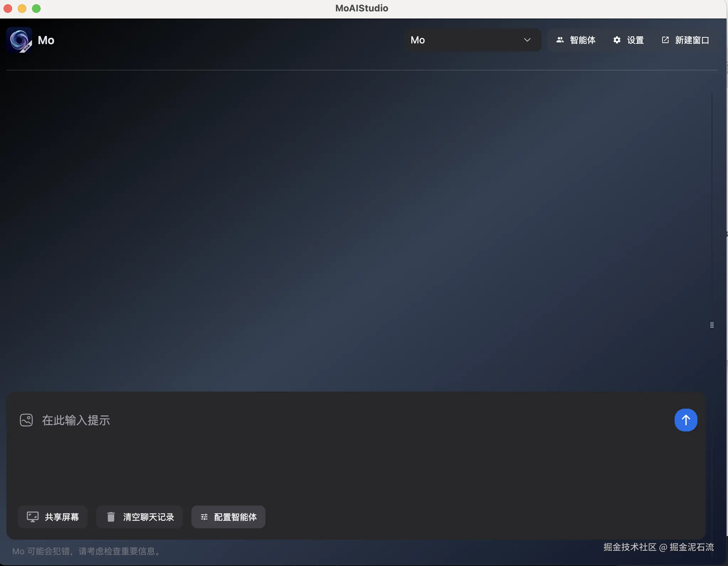Viewport: 728px width, 566px height.
Task: Send the prompt with the blue arrow button
Action: (685, 420)
